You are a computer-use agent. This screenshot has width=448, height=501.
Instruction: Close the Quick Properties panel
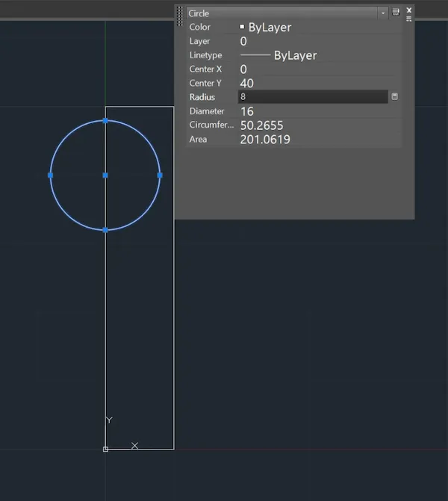click(x=409, y=10)
